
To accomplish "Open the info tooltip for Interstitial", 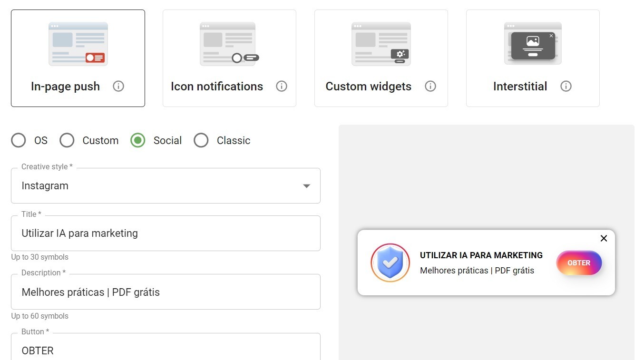I will (566, 86).
